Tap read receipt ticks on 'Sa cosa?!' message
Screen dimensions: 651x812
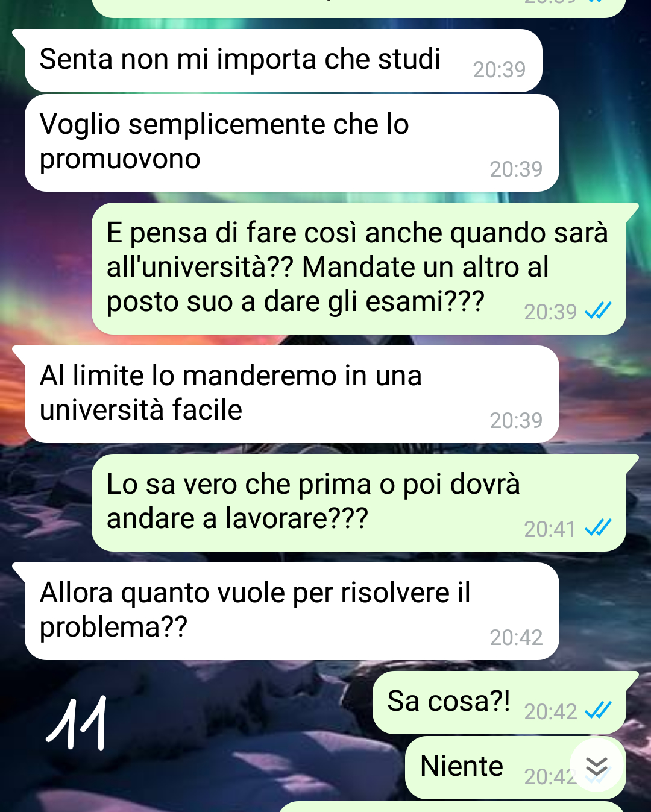pyautogui.click(x=599, y=711)
